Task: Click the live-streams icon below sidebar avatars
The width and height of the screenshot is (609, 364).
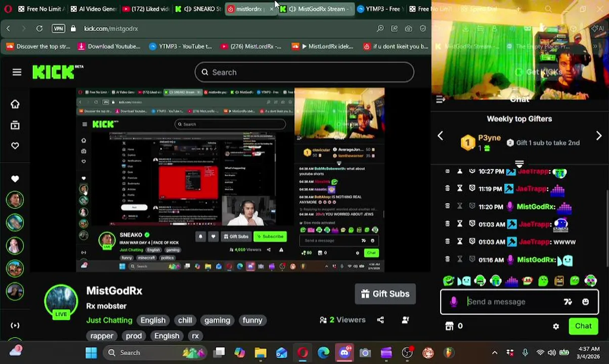Action: click(15, 326)
